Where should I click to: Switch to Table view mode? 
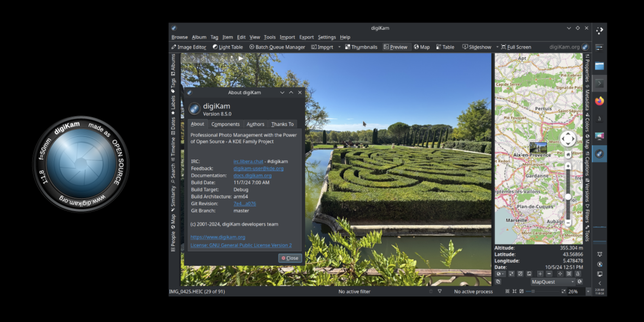[445, 47]
